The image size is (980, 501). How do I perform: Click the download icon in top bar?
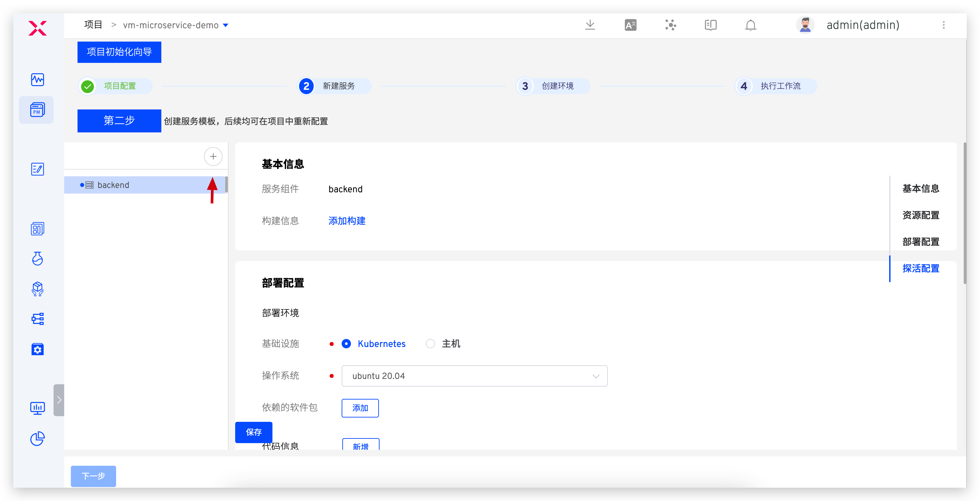590,25
